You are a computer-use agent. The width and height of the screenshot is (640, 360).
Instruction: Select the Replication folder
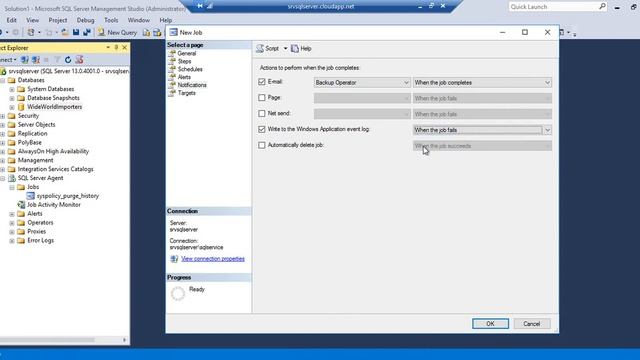[x=32, y=133]
